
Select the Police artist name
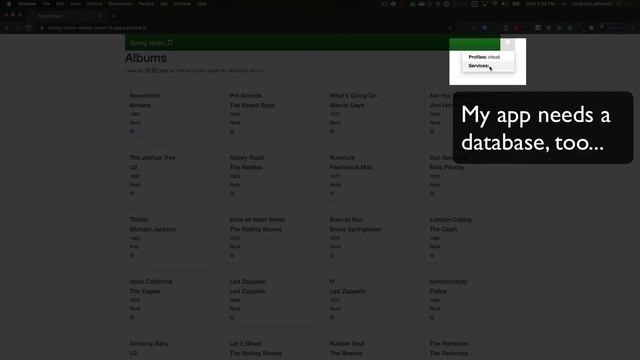coord(438,291)
